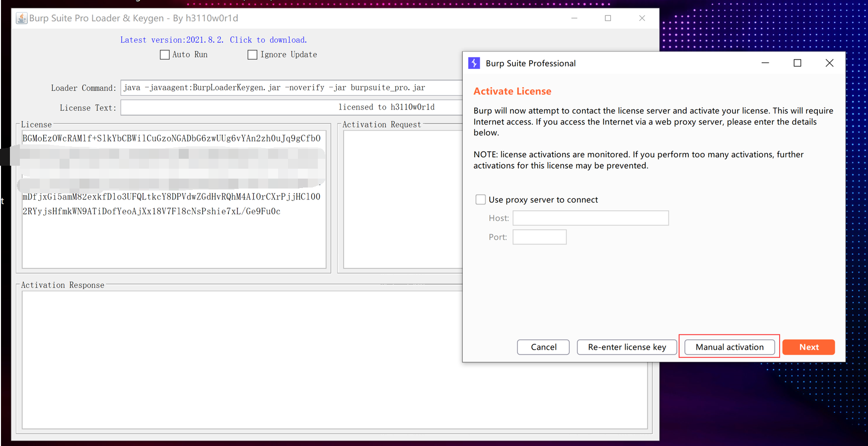The height and width of the screenshot is (446, 868).
Task: Minimize the Burp Suite Professional dialog
Action: (x=765, y=63)
